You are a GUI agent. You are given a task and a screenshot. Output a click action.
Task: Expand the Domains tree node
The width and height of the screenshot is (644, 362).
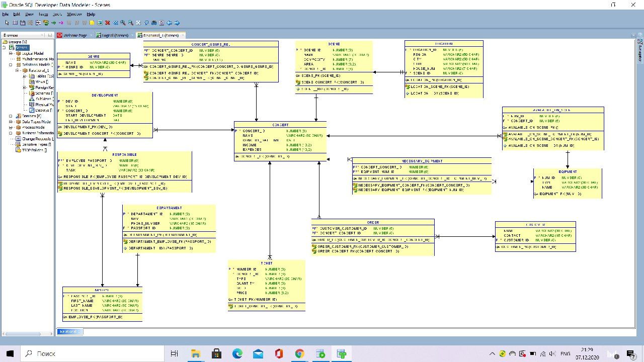[x=11, y=116]
